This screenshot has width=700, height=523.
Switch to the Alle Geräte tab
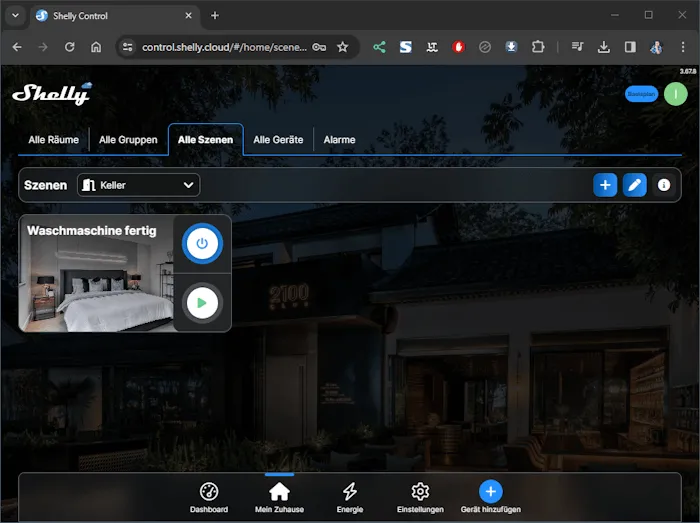pyautogui.click(x=278, y=140)
